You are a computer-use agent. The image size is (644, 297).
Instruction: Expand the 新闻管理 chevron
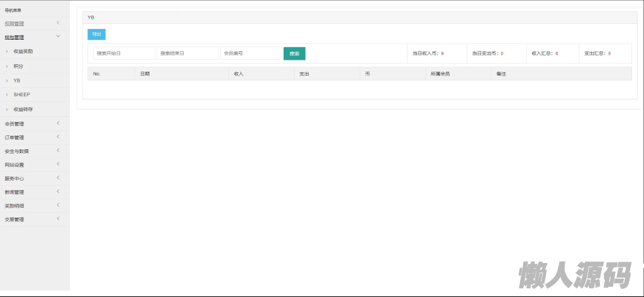click(58, 191)
